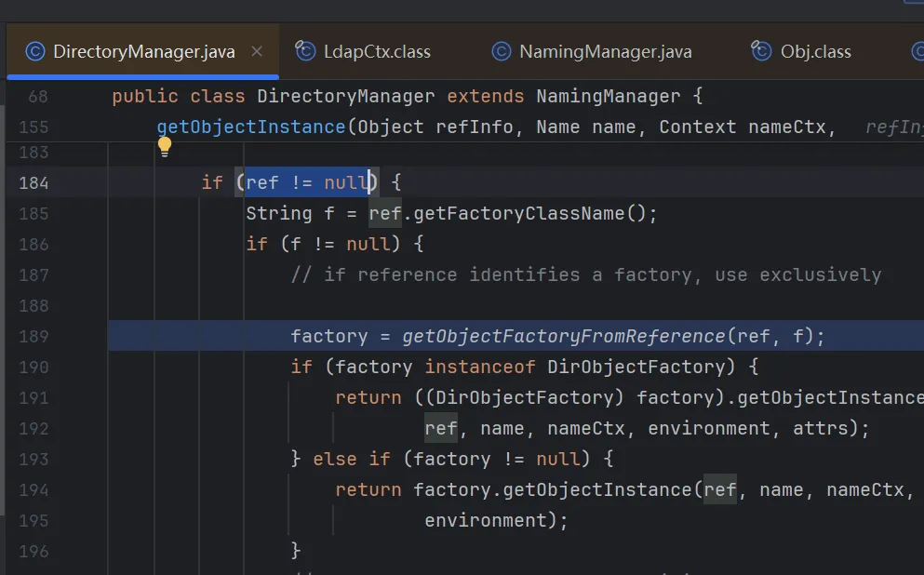Click the DirObjectFactory type on line 190
The image size is (924, 575).
(x=636, y=367)
